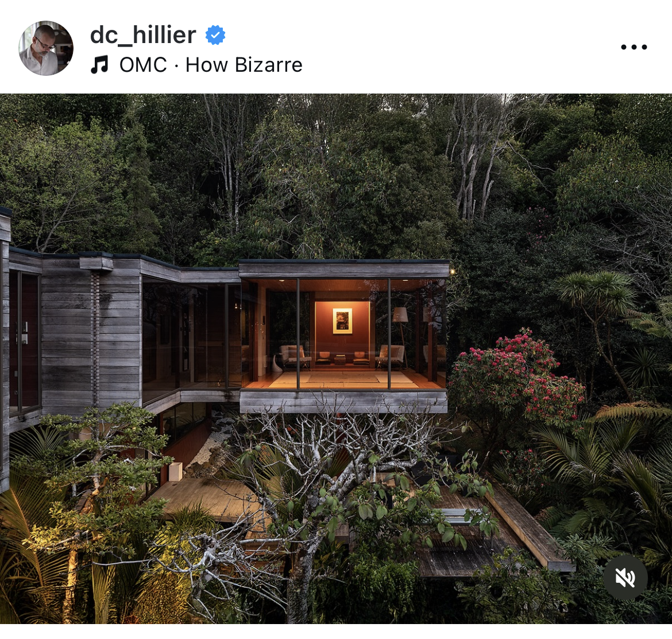Click the music note icon

(x=99, y=65)
